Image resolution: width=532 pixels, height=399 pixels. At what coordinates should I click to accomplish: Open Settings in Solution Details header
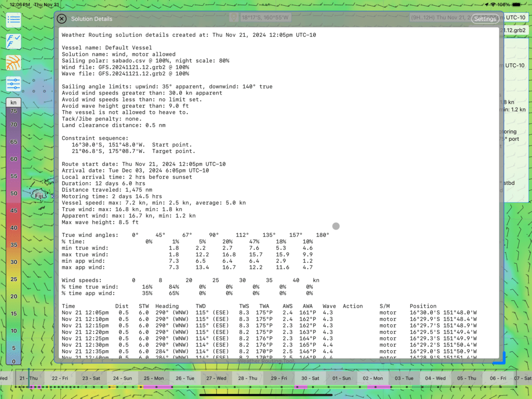tap(485, 19)
